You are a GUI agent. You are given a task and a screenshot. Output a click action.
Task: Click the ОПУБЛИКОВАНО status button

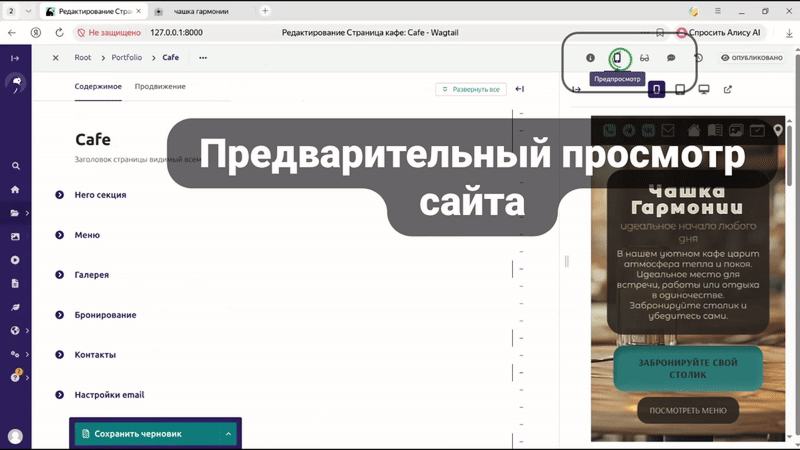752,58
